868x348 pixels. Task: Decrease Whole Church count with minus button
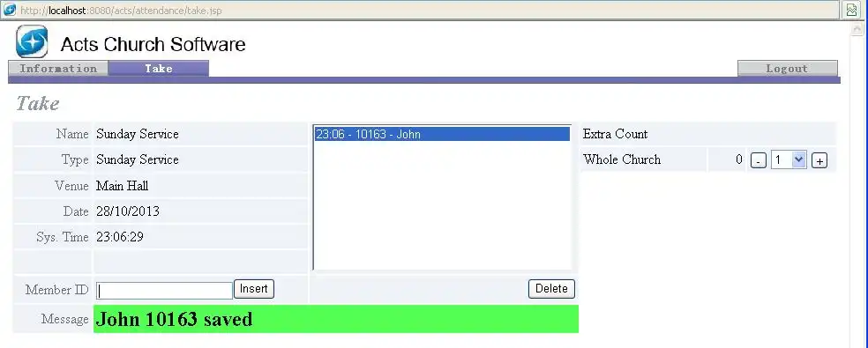pyautogui.click(x=759, y=160)
